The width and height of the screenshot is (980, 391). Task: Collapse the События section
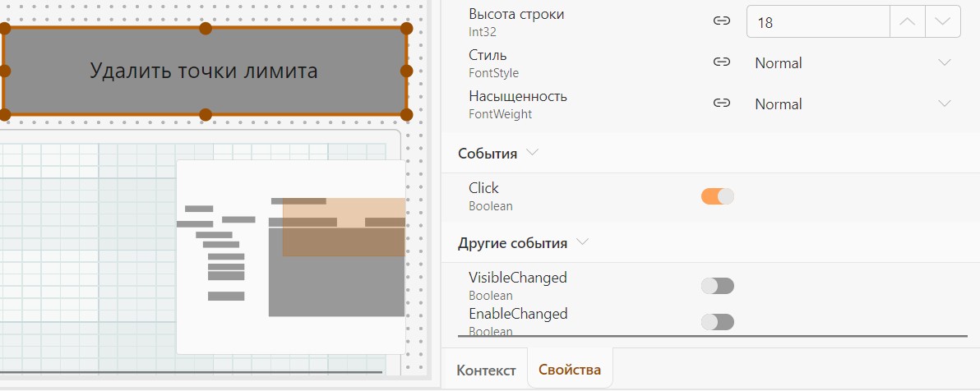(x=533, y=153)
